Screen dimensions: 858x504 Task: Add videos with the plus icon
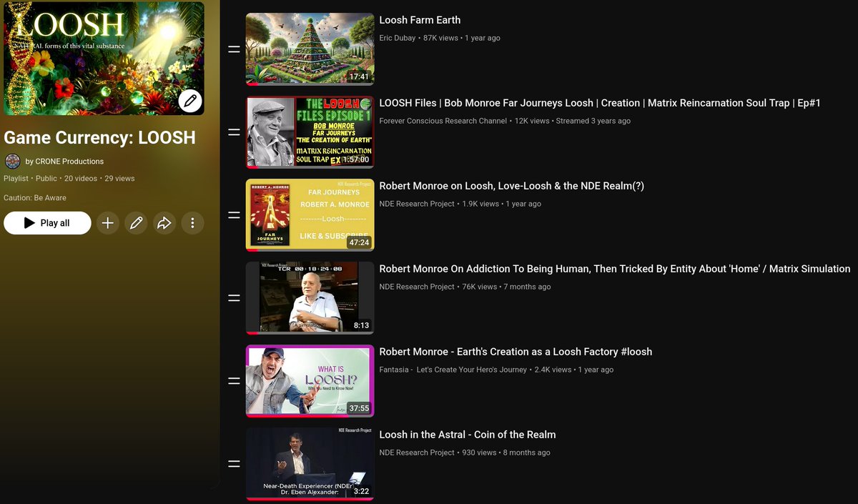tap(107, 223)
